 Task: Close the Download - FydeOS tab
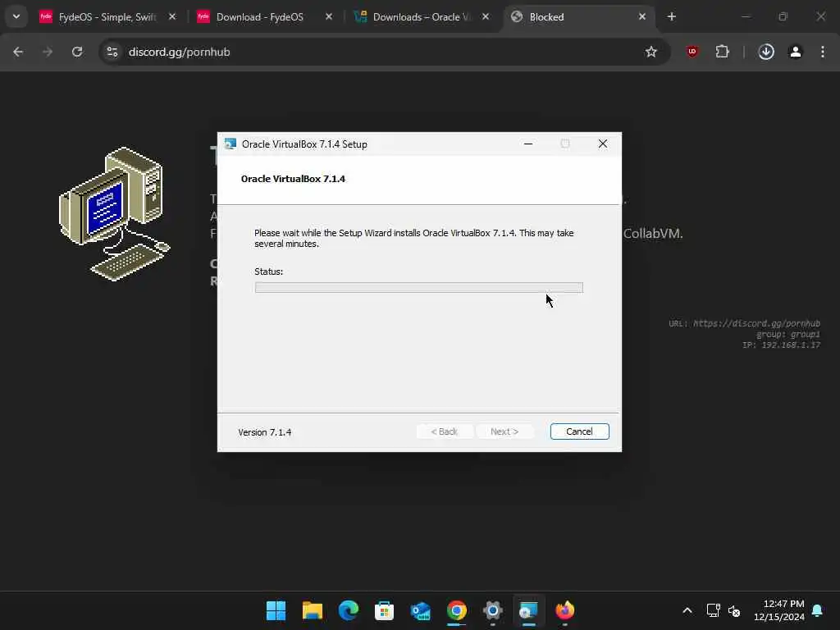(x=329, y=16)
